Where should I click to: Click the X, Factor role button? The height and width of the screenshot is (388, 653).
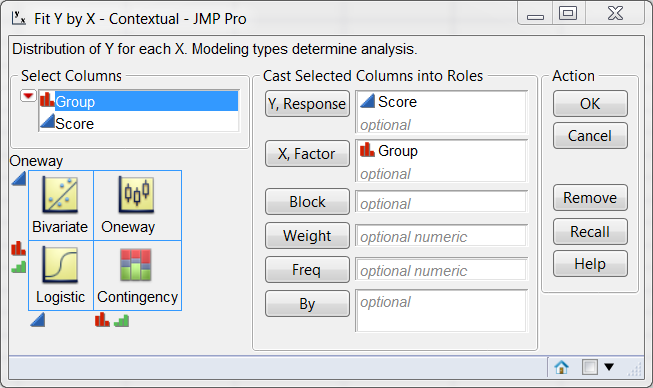click(307, 154)
